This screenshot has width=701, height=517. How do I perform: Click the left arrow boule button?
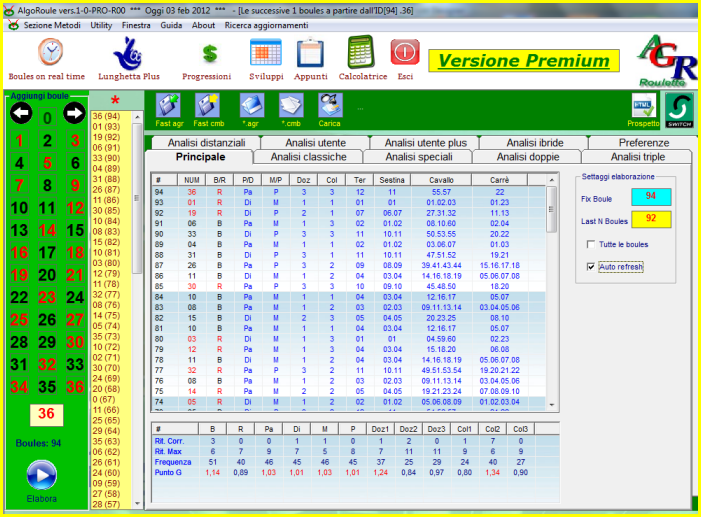point(21,113)
